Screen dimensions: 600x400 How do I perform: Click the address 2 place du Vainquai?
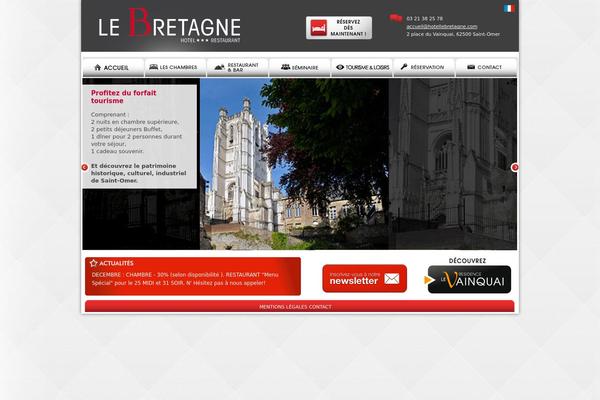tap(453, 34)
